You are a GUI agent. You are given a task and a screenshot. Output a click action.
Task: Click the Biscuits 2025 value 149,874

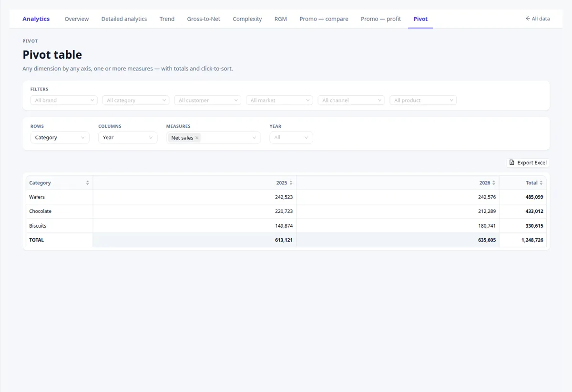pyautogui.click(x=284, y=226)
